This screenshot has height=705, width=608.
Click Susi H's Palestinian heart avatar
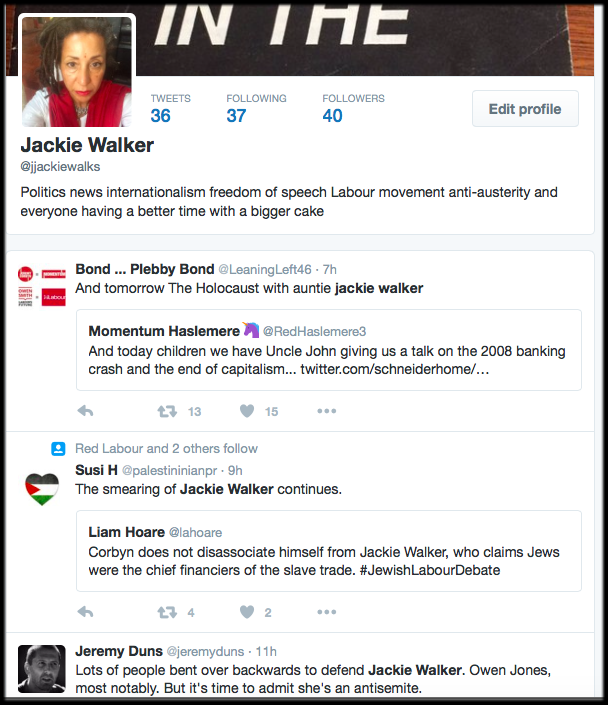(42, 490)
